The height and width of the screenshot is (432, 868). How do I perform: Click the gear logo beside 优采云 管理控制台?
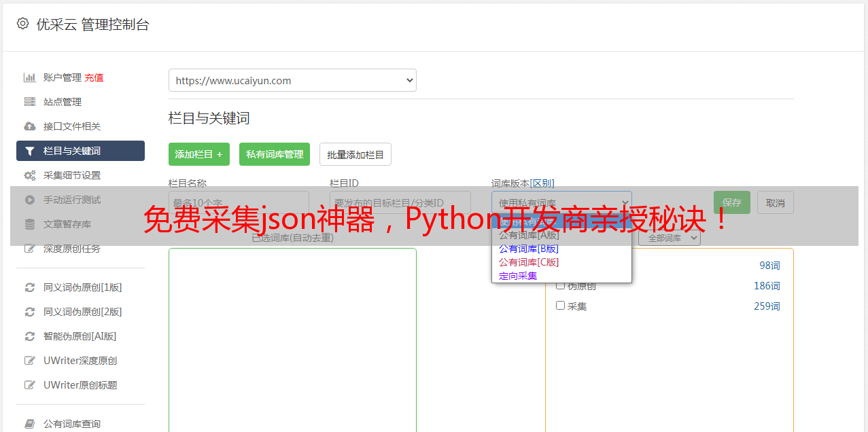point(22,24)
